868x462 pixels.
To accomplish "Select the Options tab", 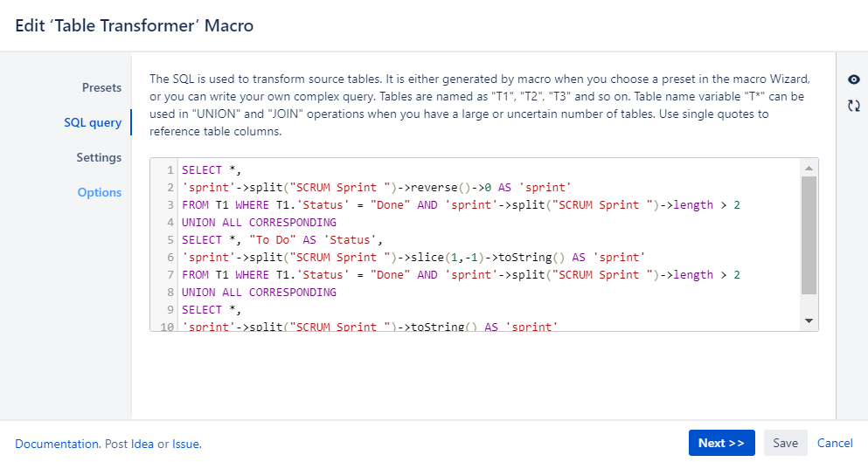I will [100, 192].
